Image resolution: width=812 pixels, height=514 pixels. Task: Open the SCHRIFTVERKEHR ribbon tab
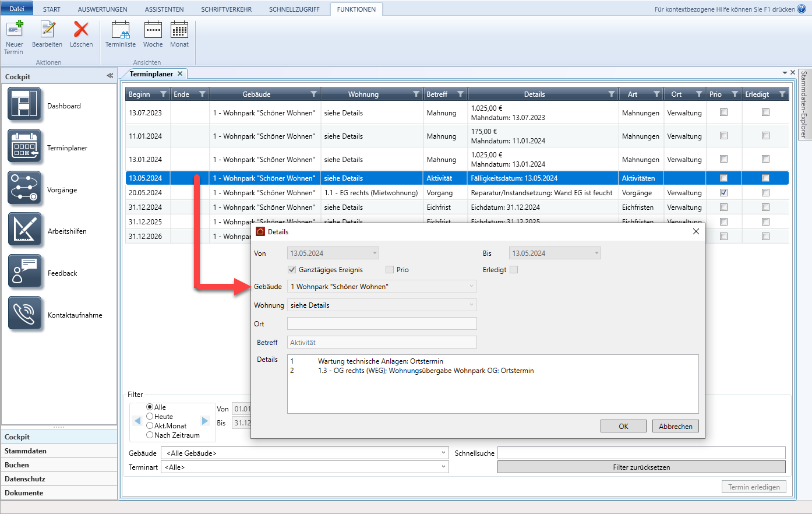[x=226, y=9]
